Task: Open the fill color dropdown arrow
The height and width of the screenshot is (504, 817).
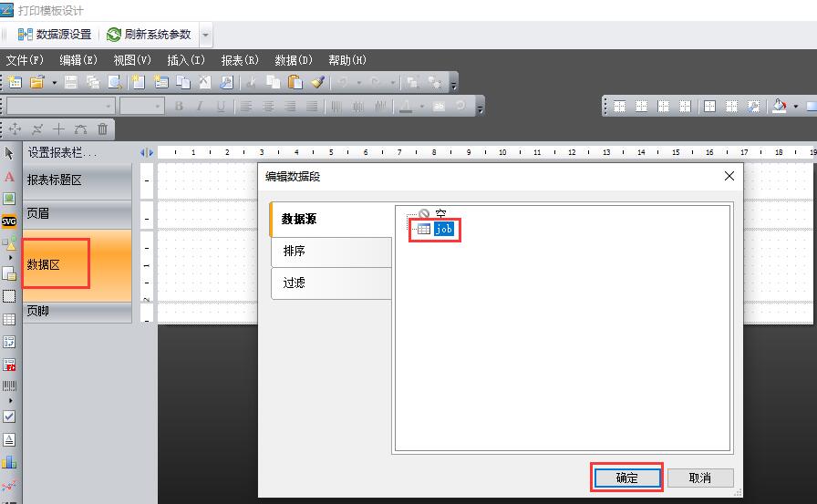Action: (795, 107)
